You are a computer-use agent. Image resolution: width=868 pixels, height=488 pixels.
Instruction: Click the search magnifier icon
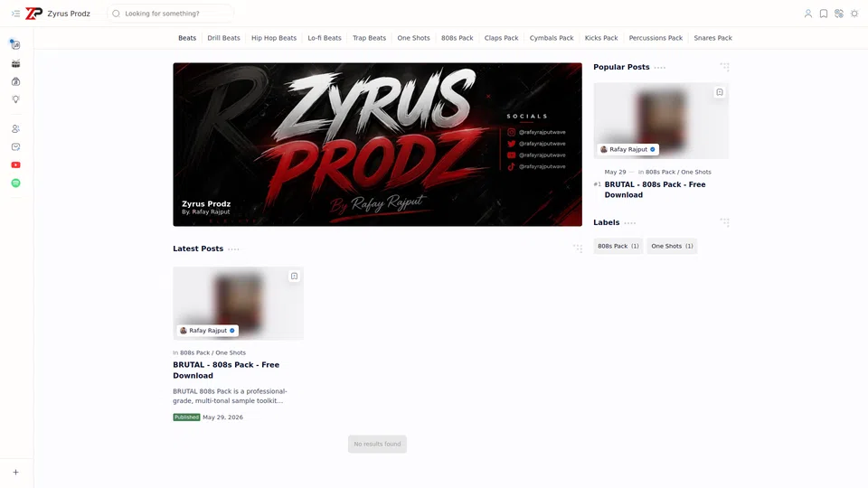pyautogui.click(x=116, y=14)
